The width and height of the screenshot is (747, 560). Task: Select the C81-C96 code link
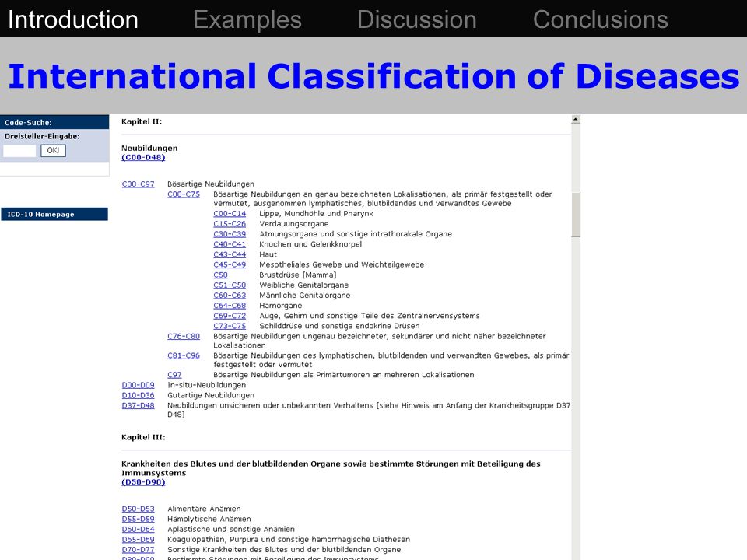point(184,355)
